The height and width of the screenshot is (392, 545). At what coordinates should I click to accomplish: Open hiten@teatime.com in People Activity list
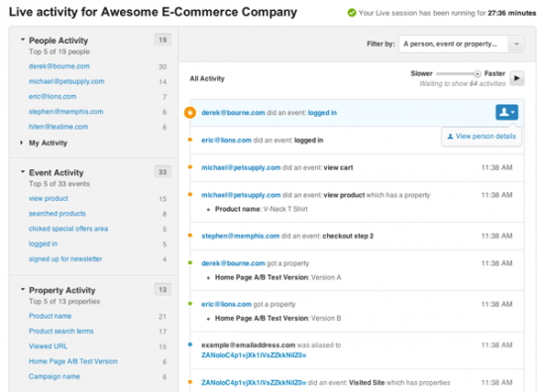[58, 127]
